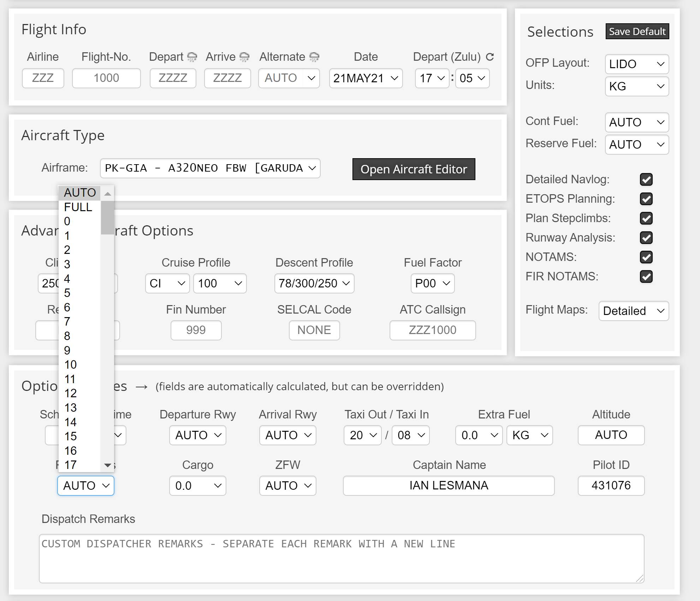Click the refresh icon beside Depart (Zulu)

coord(490,56)
